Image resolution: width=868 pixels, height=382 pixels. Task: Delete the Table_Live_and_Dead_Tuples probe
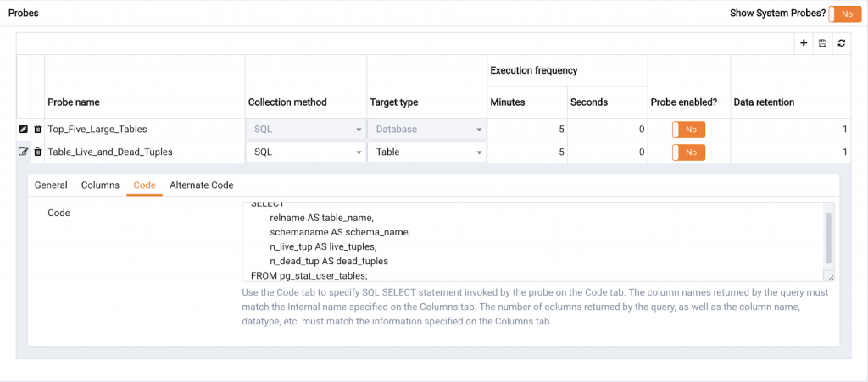tap(37, 152)
